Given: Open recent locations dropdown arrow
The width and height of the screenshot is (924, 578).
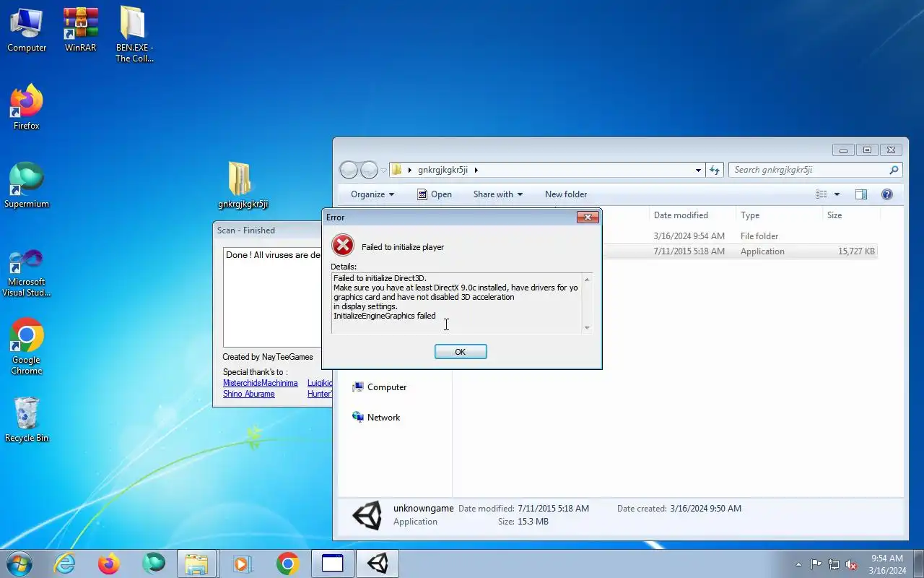Looking at the screenshot, I should point(384,171).
